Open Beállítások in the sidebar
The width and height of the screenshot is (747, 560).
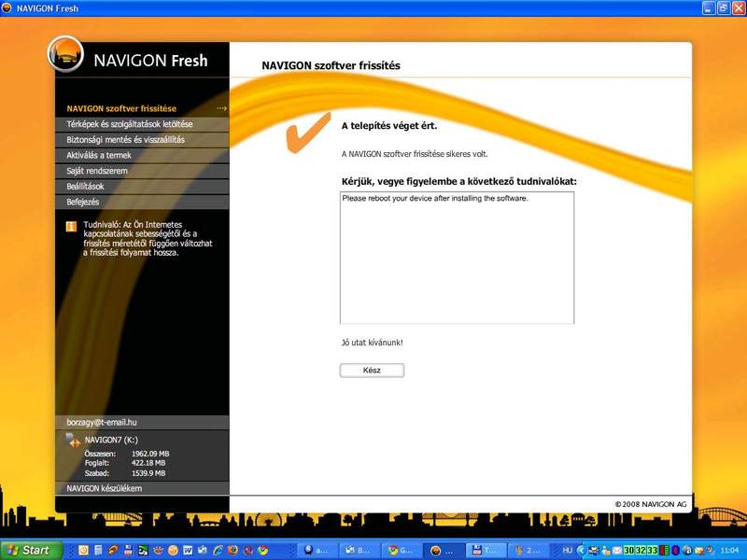(x=142, y=186)
